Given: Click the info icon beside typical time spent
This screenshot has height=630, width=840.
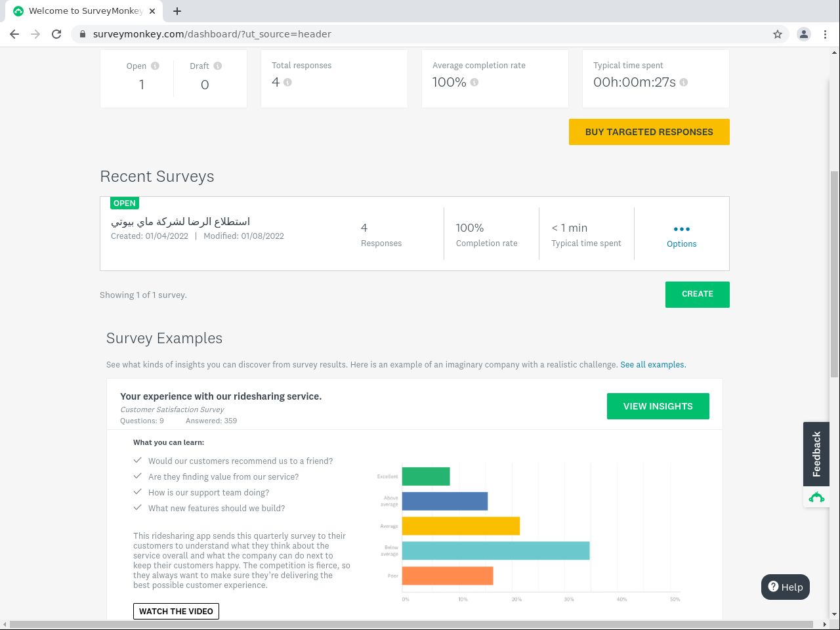Looking at the screenshot, I should pyautogui.click(x=684, y=83).
